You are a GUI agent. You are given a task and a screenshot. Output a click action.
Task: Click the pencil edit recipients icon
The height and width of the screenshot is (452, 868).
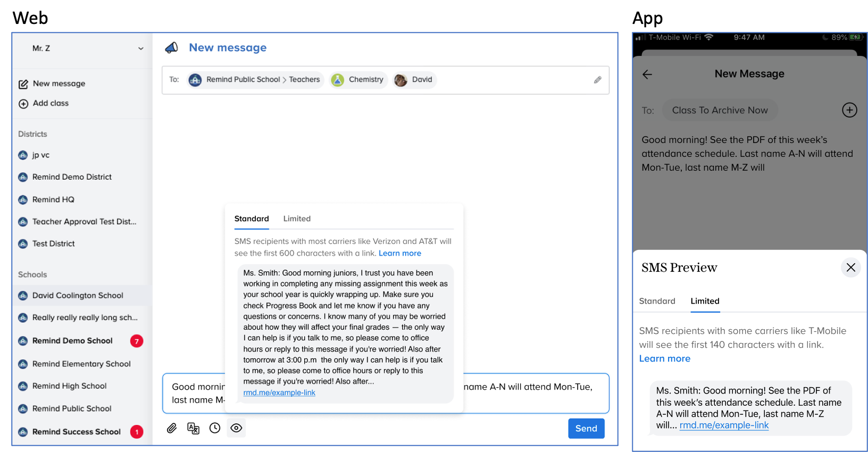598,80
